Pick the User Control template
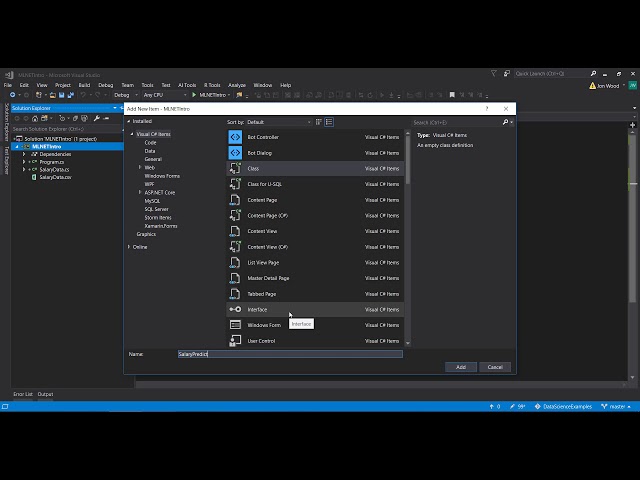This screenshot has width=640, height=480. click(315, 341)
